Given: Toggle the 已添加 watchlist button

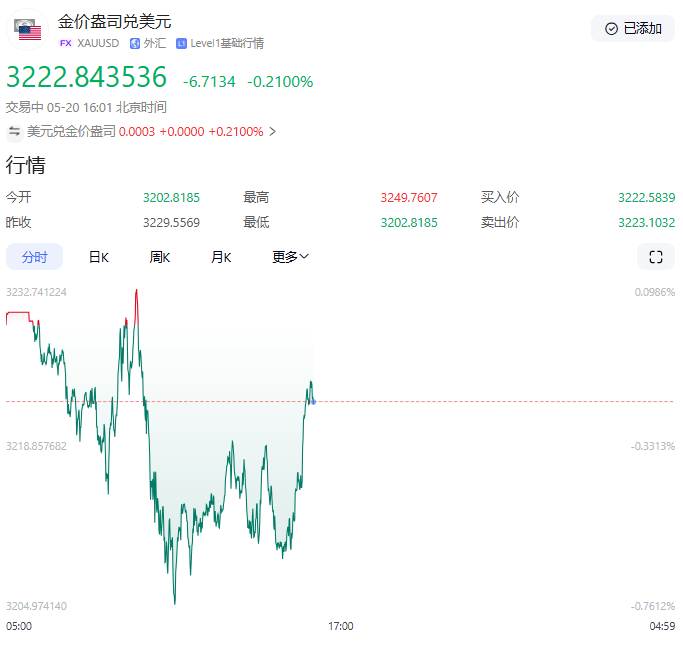Looking at the screenshot, I should click(x=633, y=29).
